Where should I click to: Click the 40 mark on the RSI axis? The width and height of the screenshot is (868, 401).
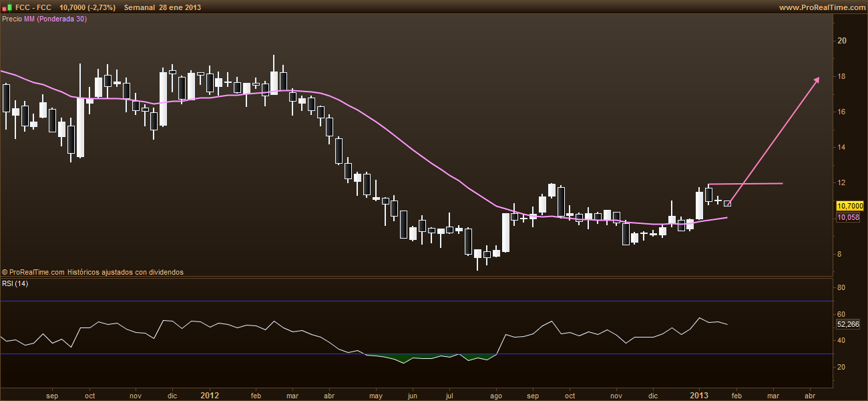click(x=842, y=341)
